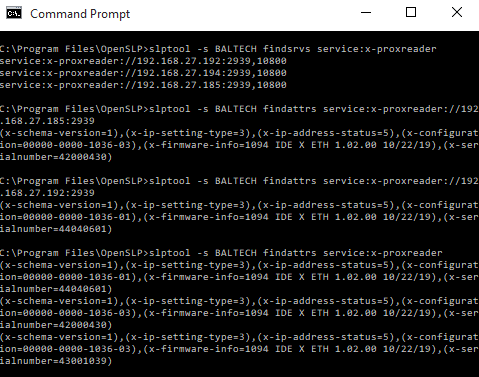Click the last ion=00000-0000-1036-03 configuration line
Viewport: 479px width, 377px height.
pos(239,349)
